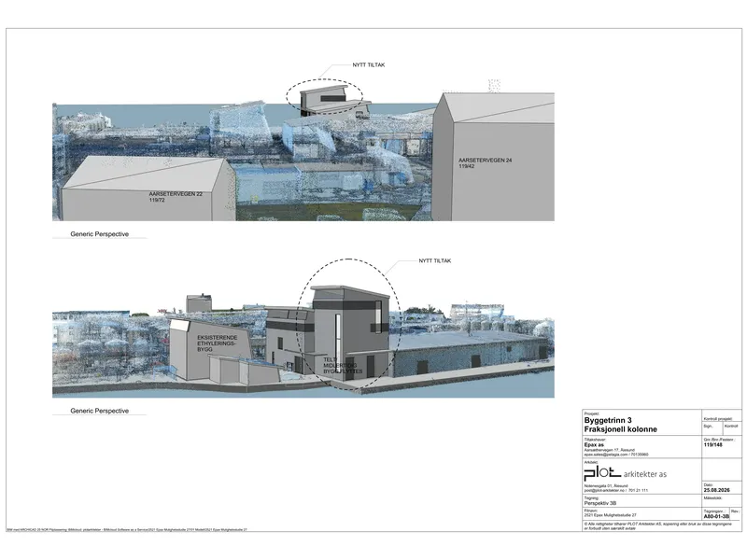Image resolution: width=747 pixels, height=560 pixels.
Task: Select the 'AARSETERVEGEN 24' building label
Action: (x=485, y=161)
